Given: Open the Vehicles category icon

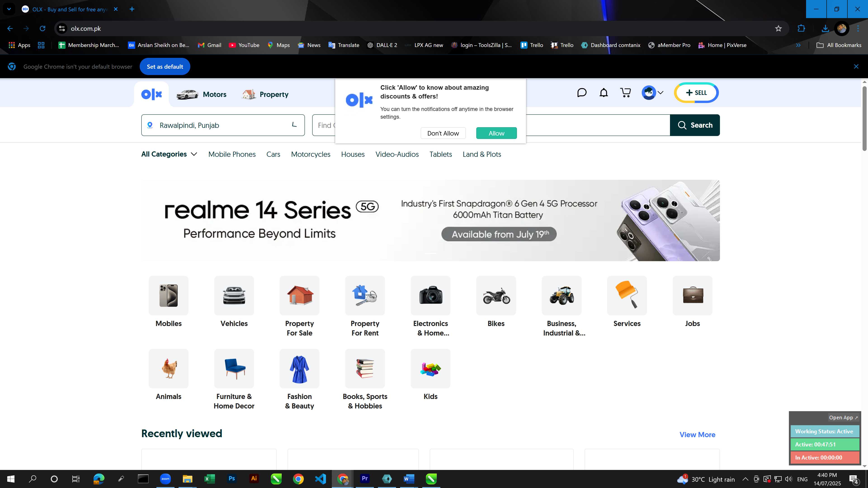Looking at the screenshot, I should (234, 295).
